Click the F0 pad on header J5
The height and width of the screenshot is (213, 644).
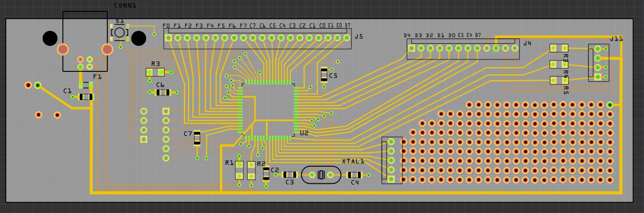(x=168, y=37)
